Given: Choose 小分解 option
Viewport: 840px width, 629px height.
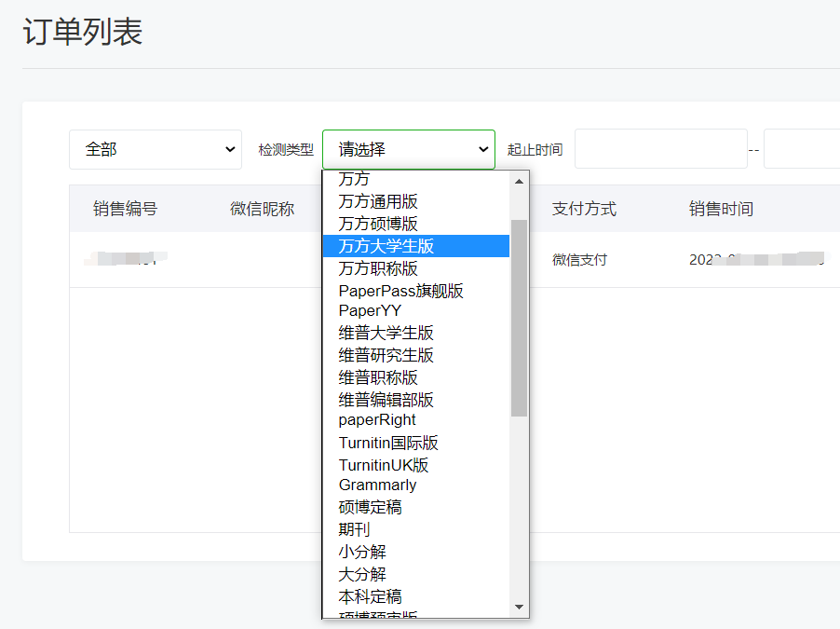Looking at the screenshot, I should coord(416,552).
